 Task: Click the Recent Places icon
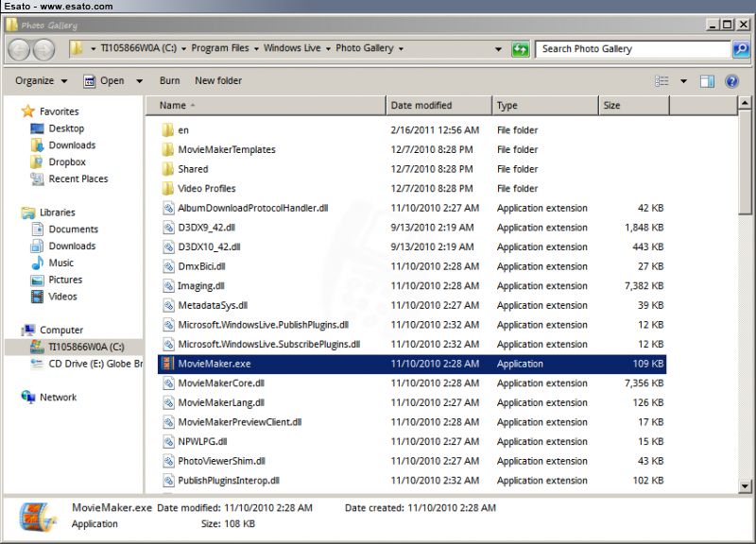click(x=37, y=178)
